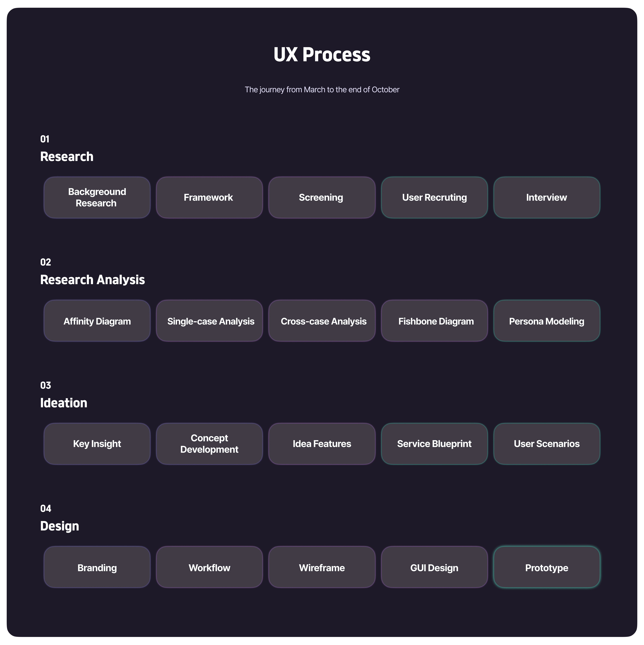Open the Screening step
The image size is (644, 645).
pyautogui.click(x=322, y=197)
